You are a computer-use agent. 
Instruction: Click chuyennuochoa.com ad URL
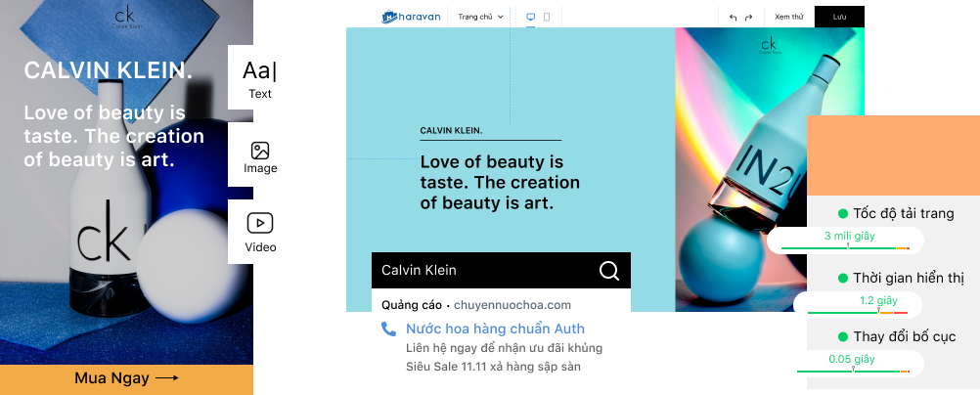(x=512, y=305)
